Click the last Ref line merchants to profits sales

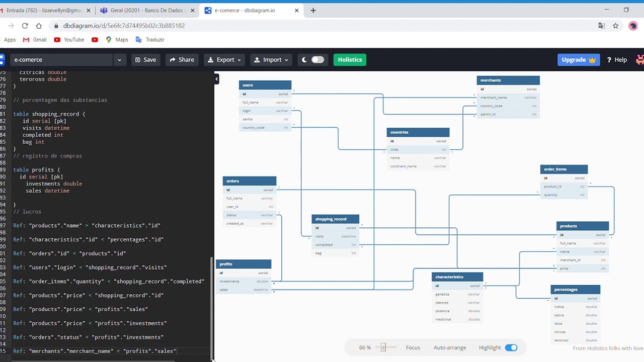coord(95,351)
